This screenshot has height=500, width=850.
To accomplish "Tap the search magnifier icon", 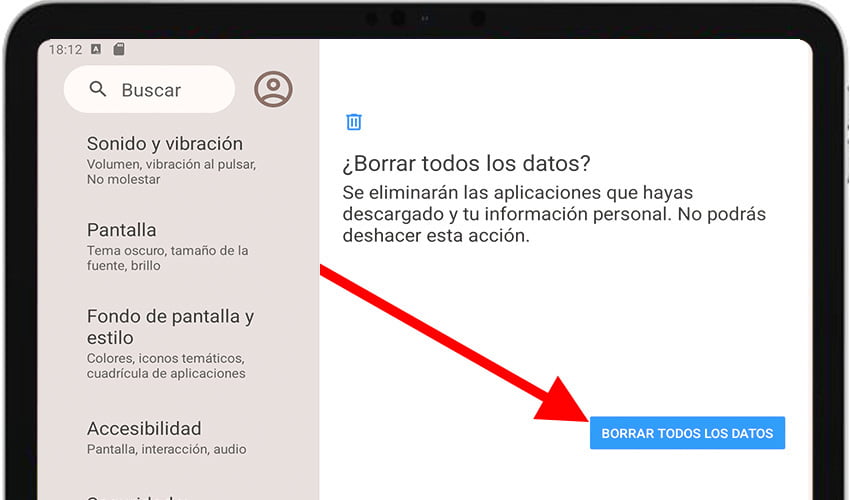I will click(98, 89).
